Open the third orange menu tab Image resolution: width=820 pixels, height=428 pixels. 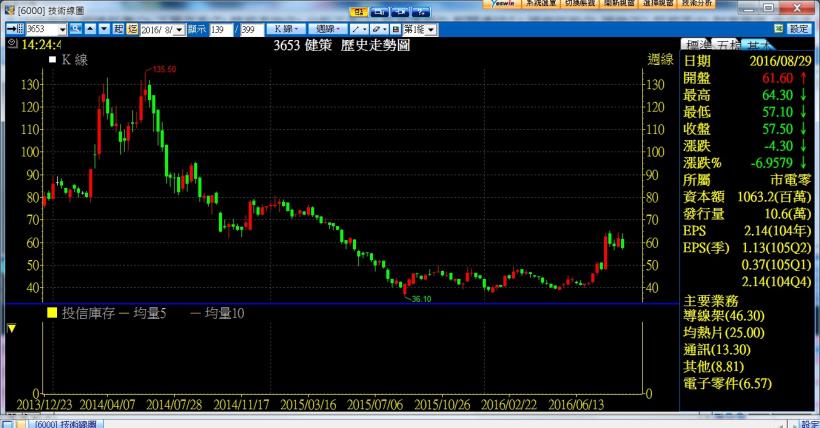(x=580, y=3)
